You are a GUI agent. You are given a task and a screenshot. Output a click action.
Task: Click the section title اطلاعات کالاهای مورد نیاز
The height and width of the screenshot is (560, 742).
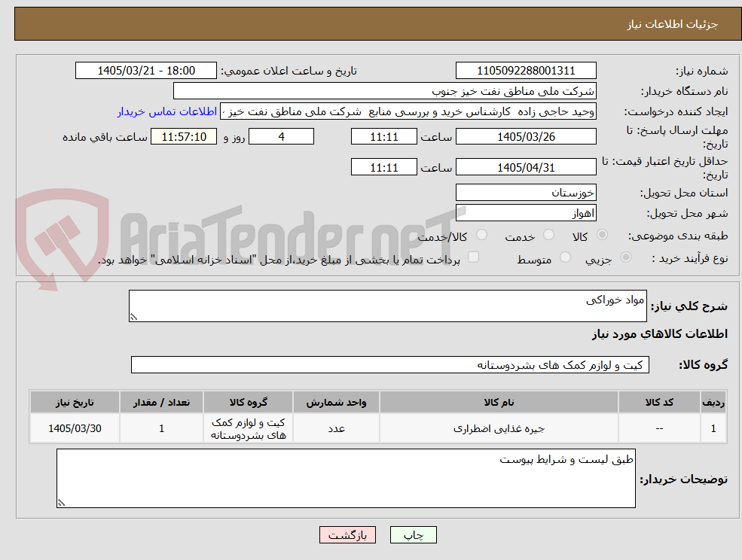coord(660,334)
